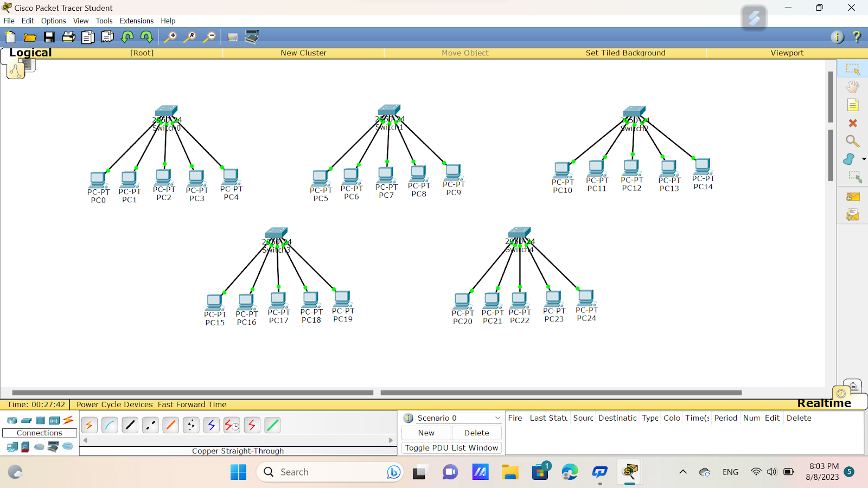Add a simple PDU with the envelope icon

pyautogui.click(x=853, y=197)
